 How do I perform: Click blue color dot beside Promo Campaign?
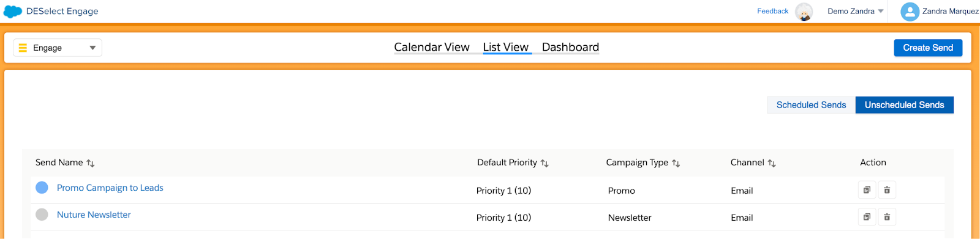[x=42, y=188]
